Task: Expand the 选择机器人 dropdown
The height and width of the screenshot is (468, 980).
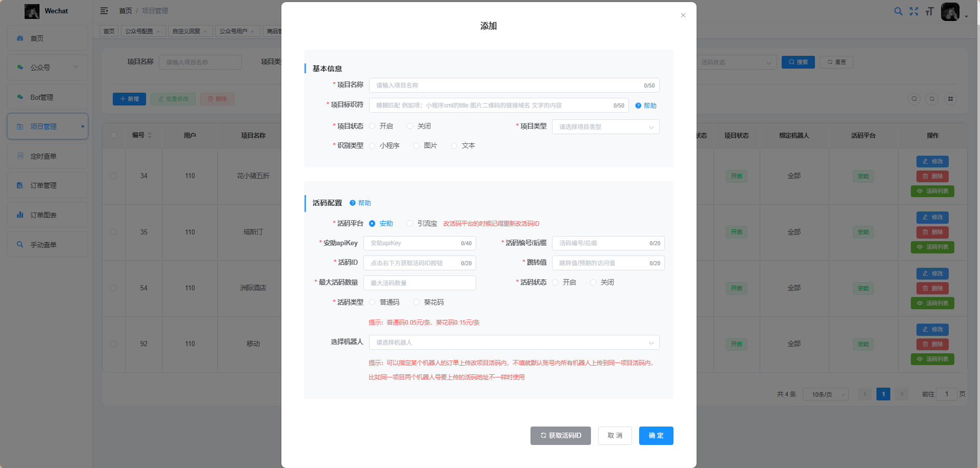Action: (x=514, y=343)
